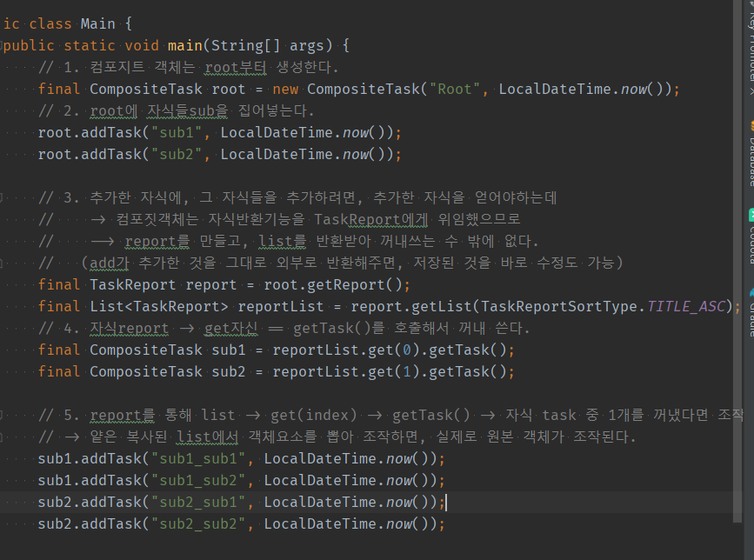Click the comment starting with // 1.

coord(189,67)
